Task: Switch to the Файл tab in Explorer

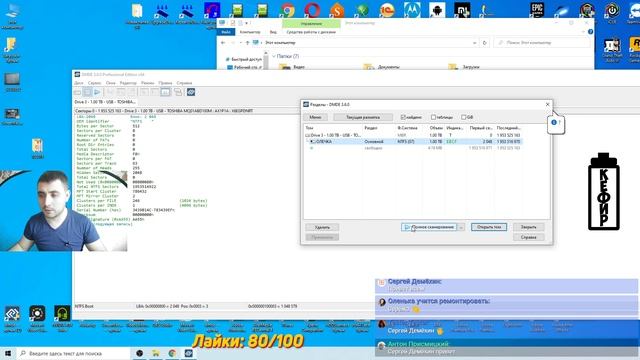Action: 226,32
